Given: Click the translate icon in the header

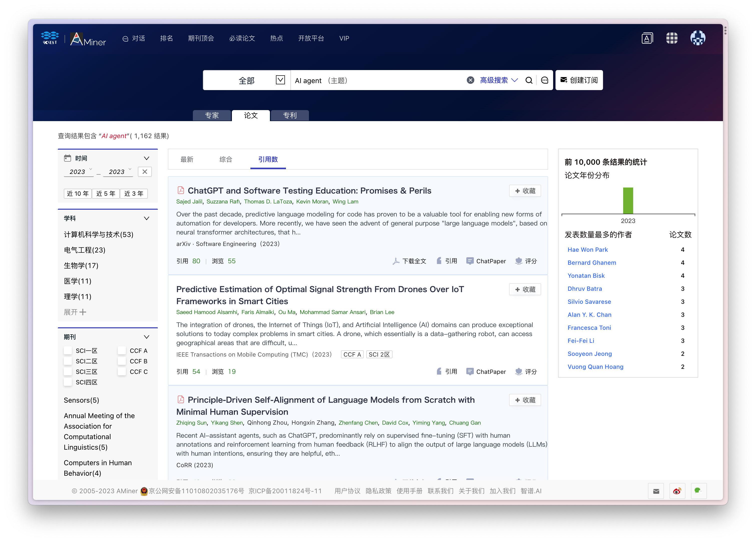Looking at the screenshot, I should tap(647, 38).
